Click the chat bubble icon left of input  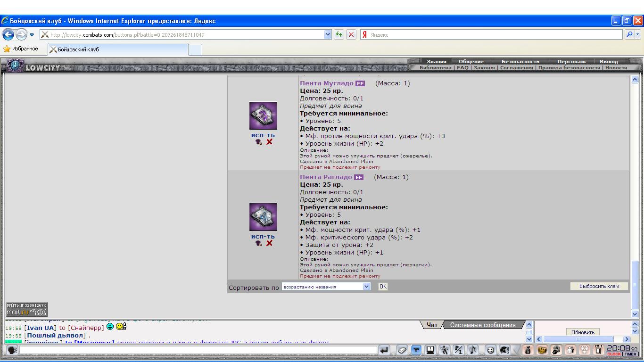tap(12, 350)
